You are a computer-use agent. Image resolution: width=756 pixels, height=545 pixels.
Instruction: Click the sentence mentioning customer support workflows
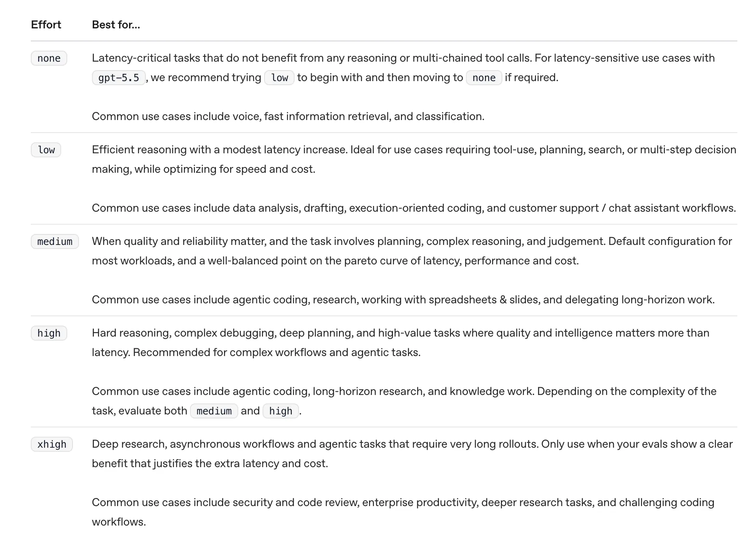pyautogui.click(x=414, y=208)
